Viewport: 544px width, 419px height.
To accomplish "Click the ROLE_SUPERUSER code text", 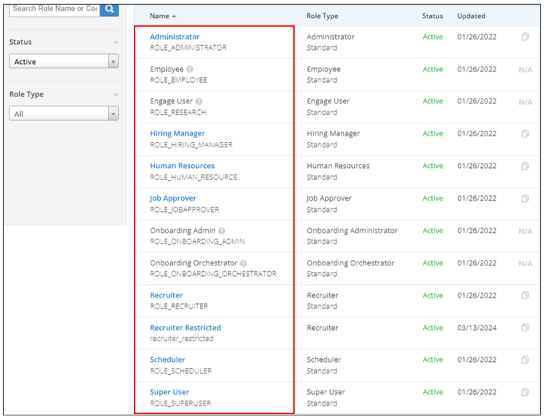I will (180, 403).
